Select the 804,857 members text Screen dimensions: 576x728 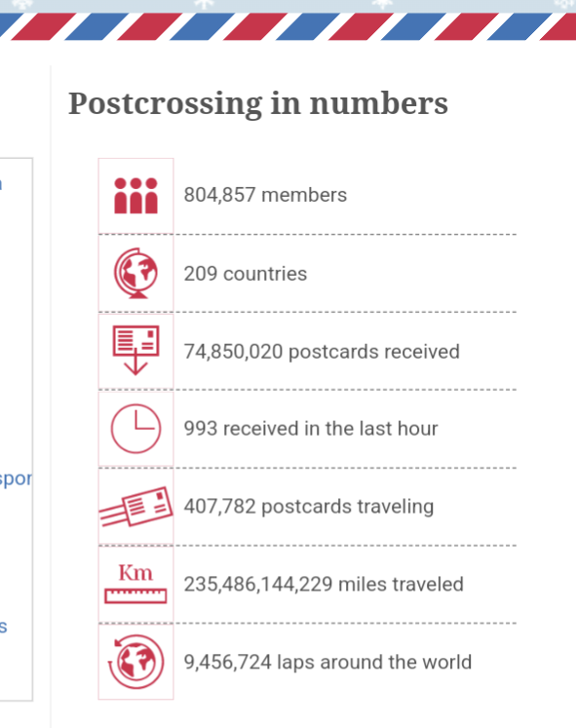pyautogui.click(x=265, y=195)
